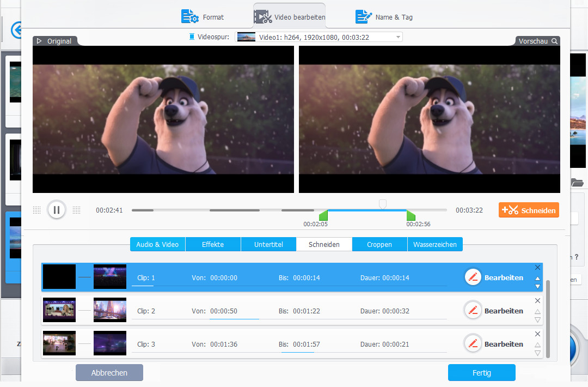Click the orange Schneiden scissors button
This screenshot has width=588, height=387.
coord(529,210)
